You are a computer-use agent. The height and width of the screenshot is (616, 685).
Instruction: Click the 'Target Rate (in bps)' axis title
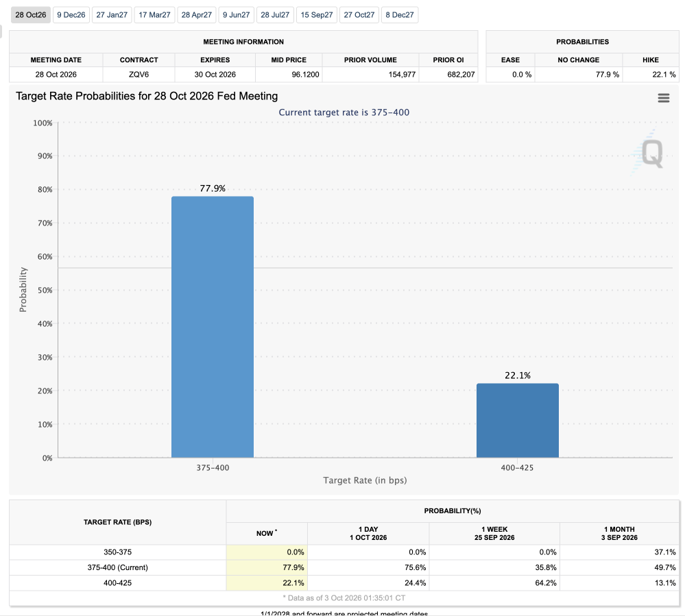point(365,480)
